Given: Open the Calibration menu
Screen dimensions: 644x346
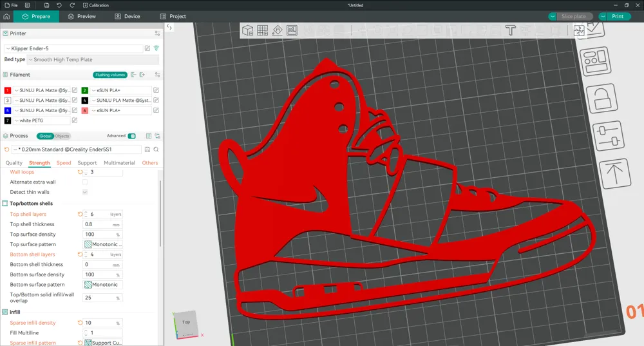Looking at the screenshot, I should tap(96, 5).
